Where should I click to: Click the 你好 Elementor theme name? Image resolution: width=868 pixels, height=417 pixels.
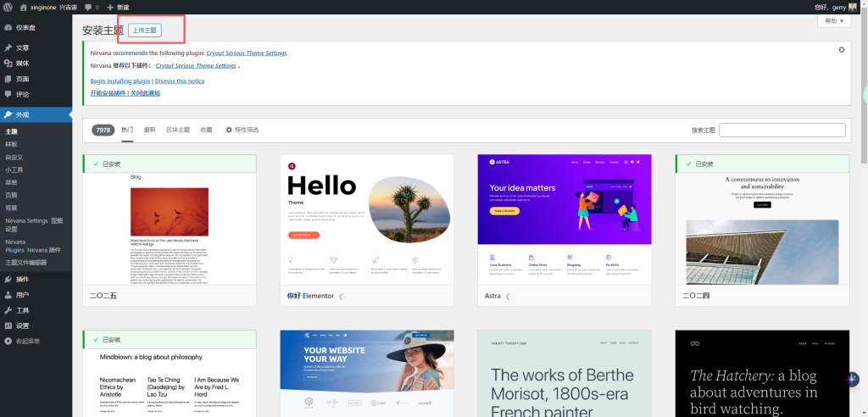click(x=310, y=297)
